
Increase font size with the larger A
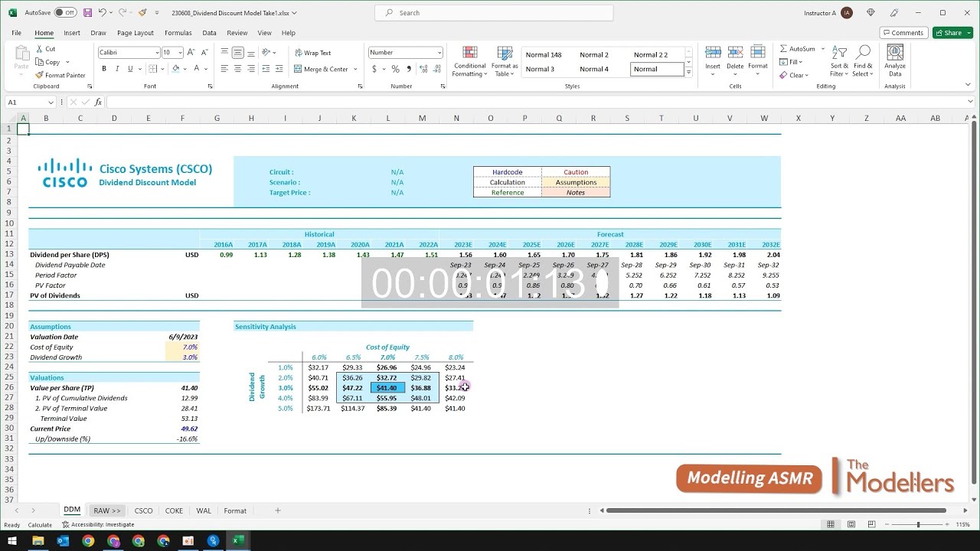point(191,53)
